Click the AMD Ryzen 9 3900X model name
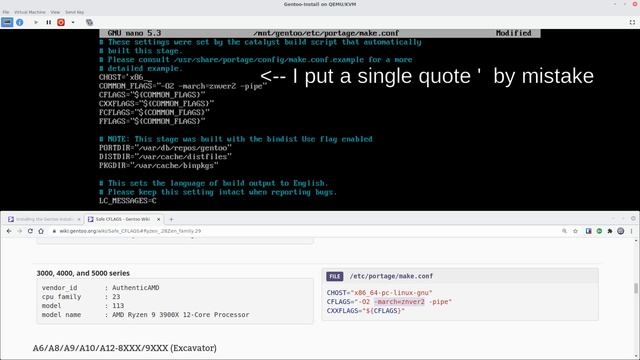This screenshot has height=360, width=640. pyautogui.click(x=180, y=315)
